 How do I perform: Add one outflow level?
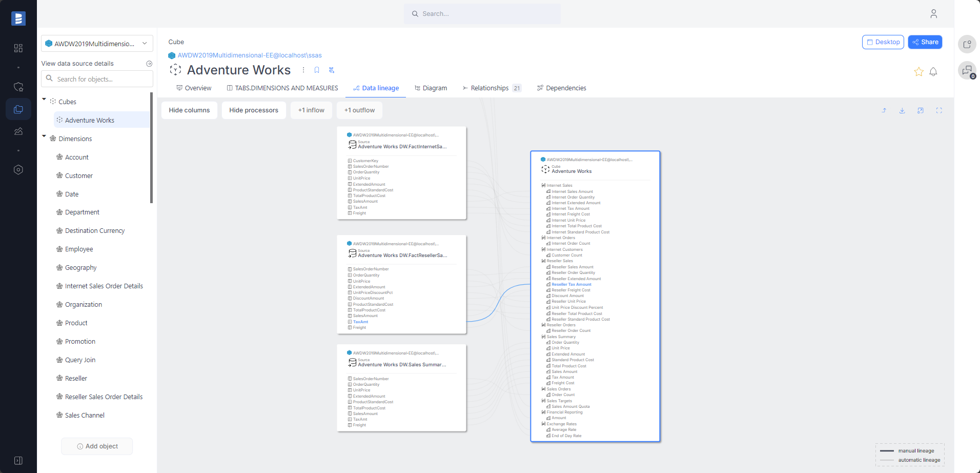359,110
